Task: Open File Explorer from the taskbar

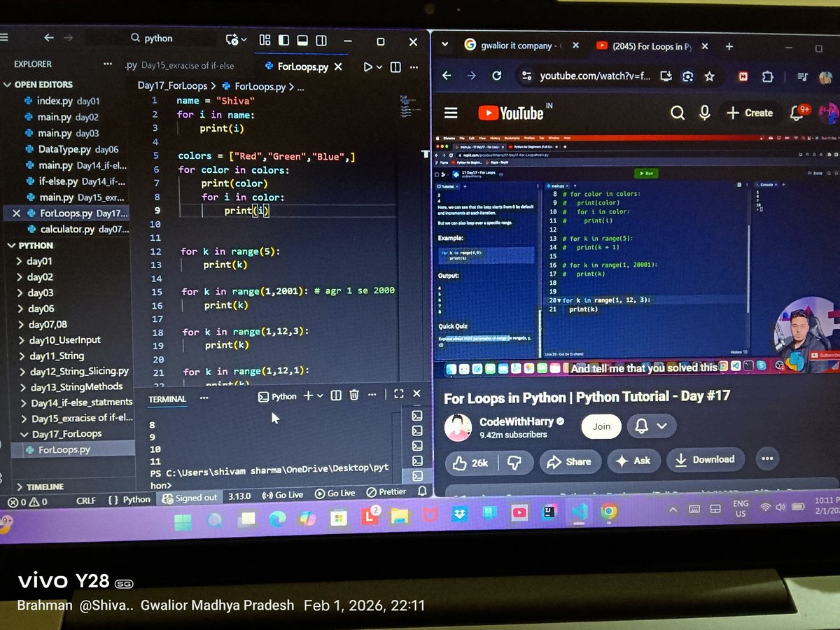Action: tap(400, 516)
